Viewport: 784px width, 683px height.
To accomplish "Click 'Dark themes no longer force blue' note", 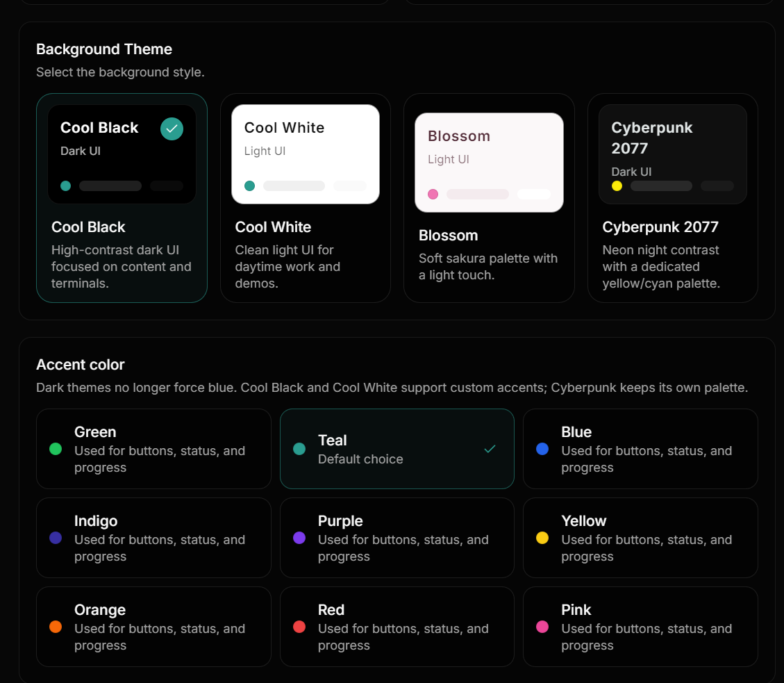I will coord(392,388).
